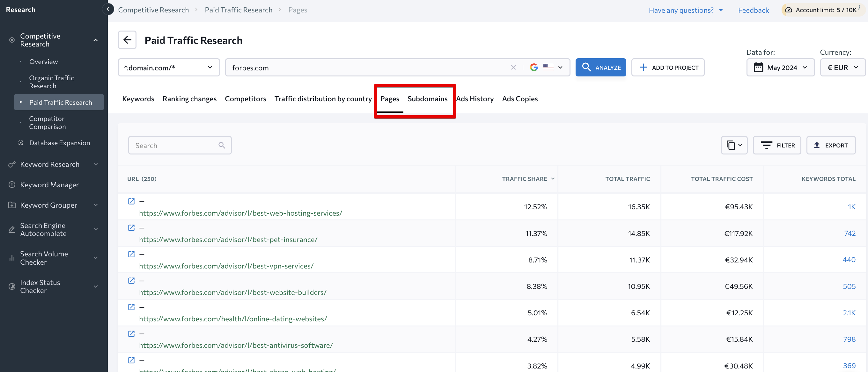Click the best-web-hosting-services URL link

[x=240, y=213]
